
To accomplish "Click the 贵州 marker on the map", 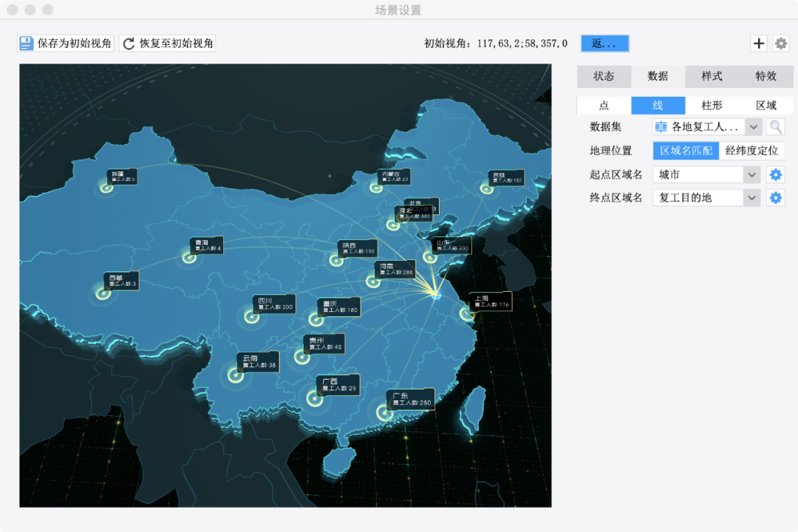I will [301, 357].
